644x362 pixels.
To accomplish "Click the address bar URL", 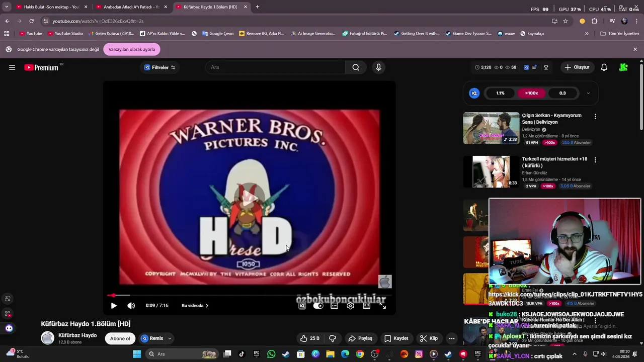I will coord(98,21).
